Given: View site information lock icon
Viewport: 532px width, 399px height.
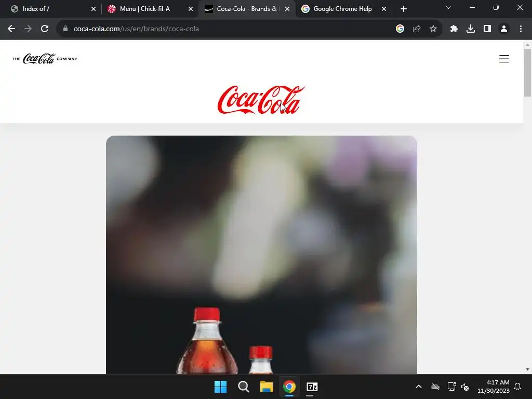Looking at the screenshot, I should click(65, 29).
